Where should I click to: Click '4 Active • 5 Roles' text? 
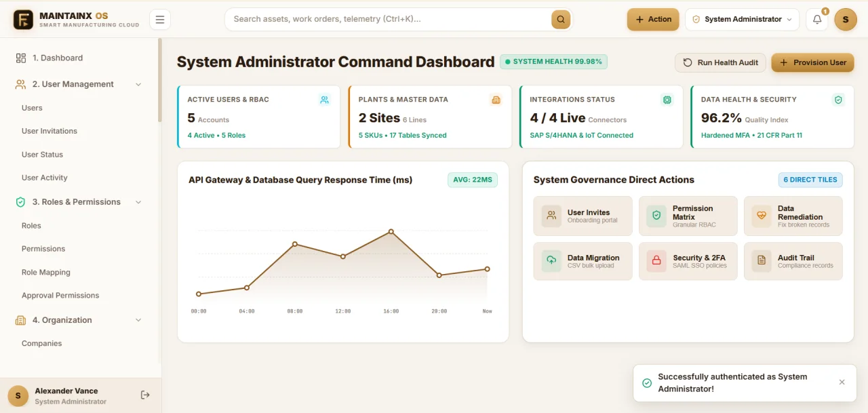[x=216, y=136]
